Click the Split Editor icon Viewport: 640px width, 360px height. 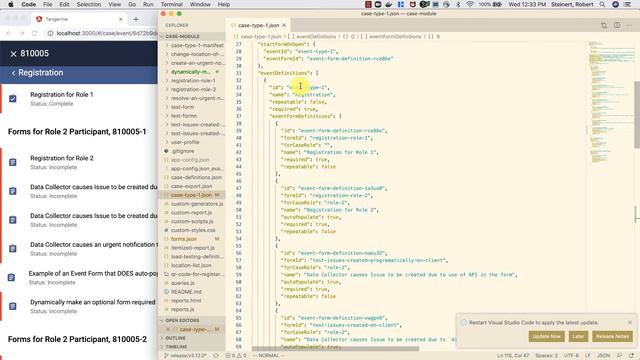[617, 25]
